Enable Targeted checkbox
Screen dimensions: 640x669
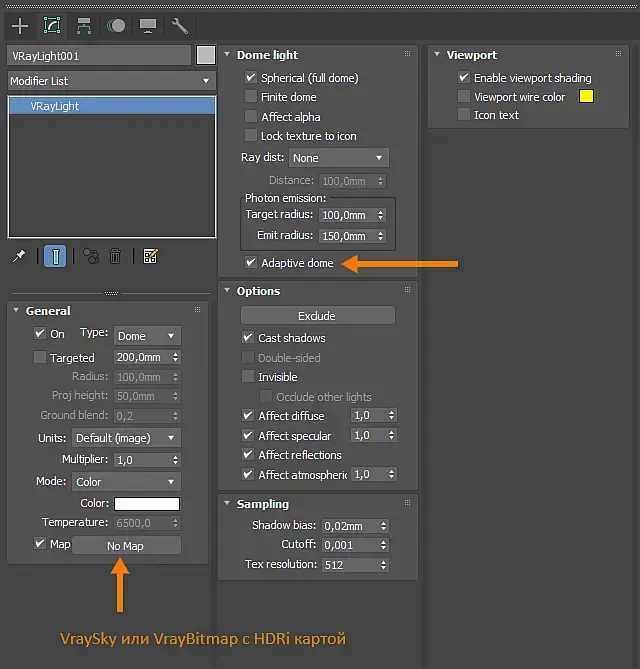(x=40, y=357)
